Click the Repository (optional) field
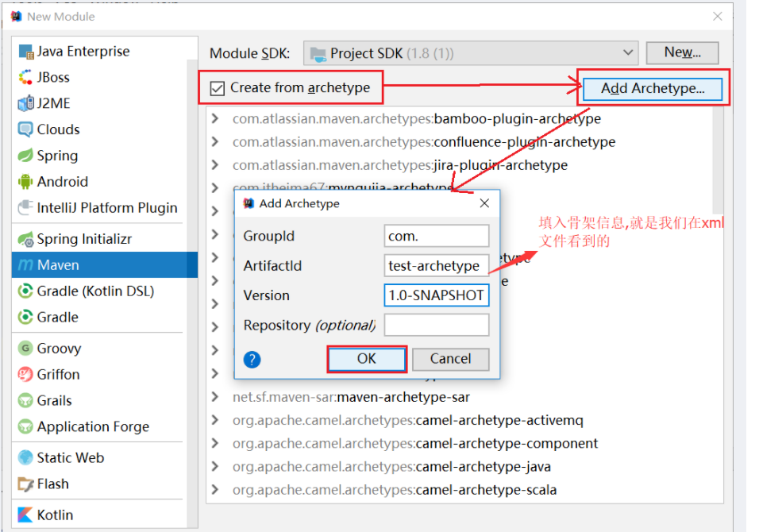The image size is (759, 532). click(x=436, y=326)
